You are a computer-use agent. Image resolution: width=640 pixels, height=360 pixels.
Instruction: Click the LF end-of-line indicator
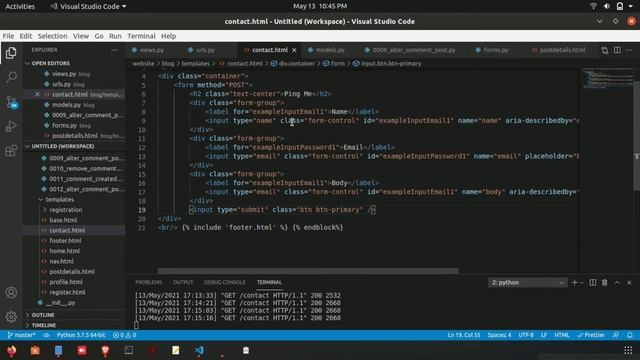[544, 335]
